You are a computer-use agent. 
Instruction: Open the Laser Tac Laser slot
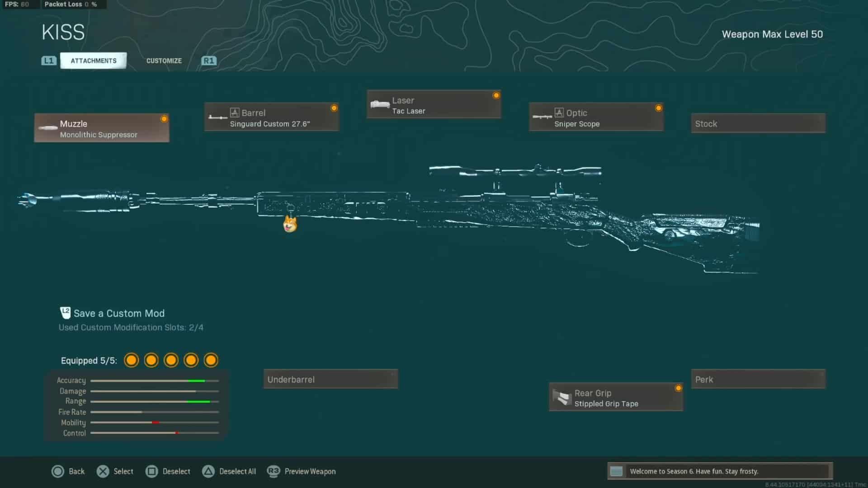(x=434, y=105)
